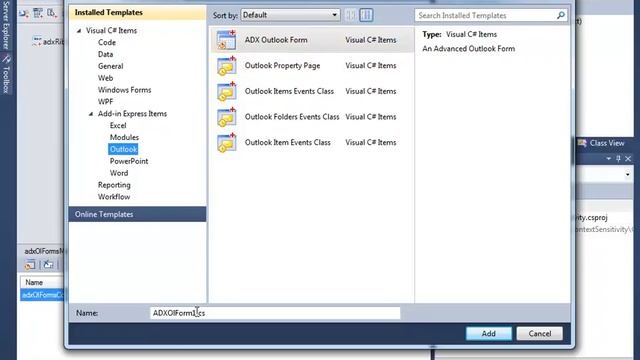
Task: Click the Cancel button
Action: [540, 333]
